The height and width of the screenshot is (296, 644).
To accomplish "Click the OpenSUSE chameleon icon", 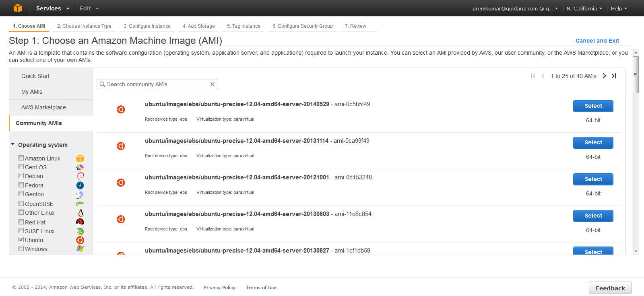I will 80,204.
